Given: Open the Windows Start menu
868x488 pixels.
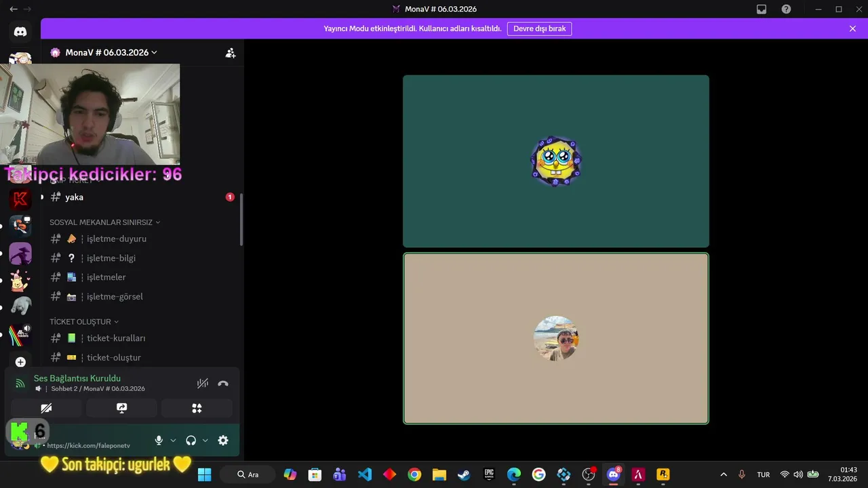Looking at the screenshot, I should pos(204,474).
